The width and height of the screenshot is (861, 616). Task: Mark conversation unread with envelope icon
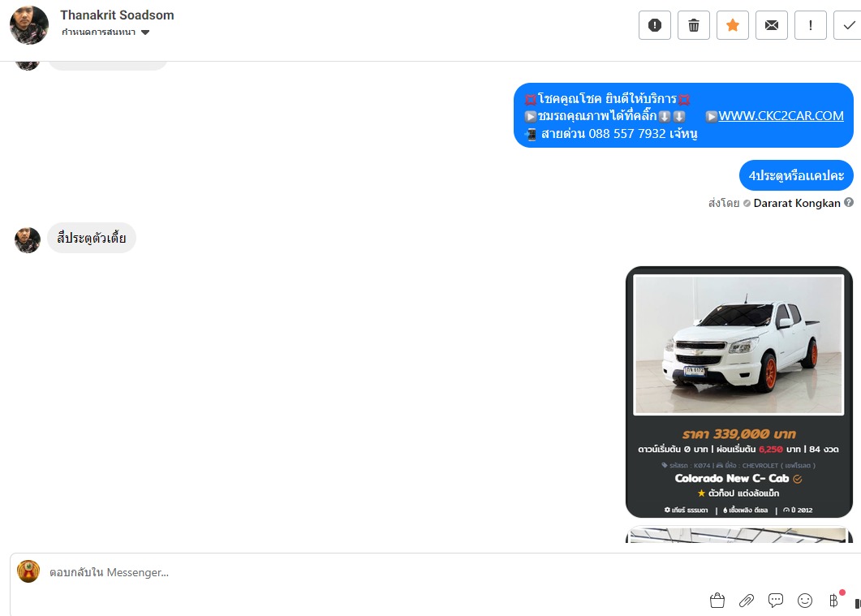[x=772, y=25]
